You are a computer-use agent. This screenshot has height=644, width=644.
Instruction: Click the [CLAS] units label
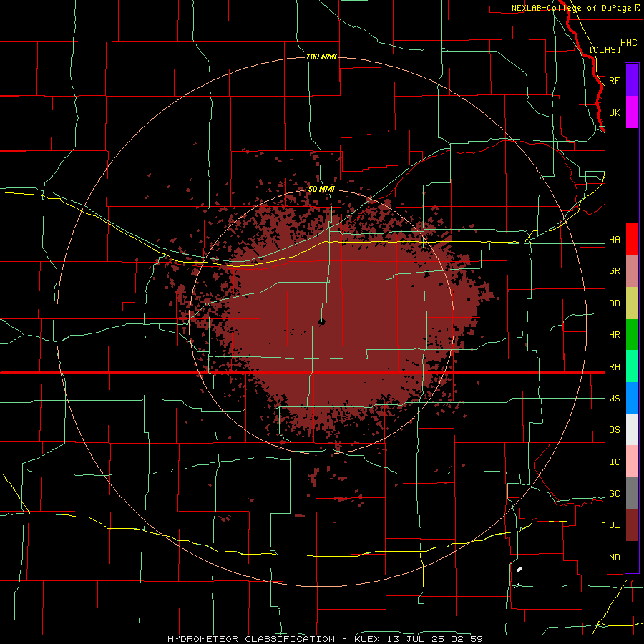[605, 49]
